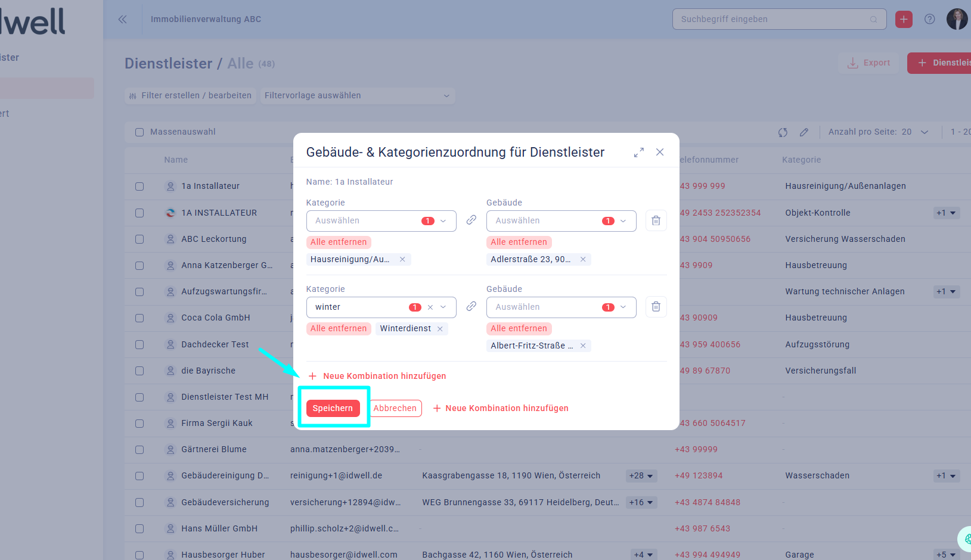971x560 pixels.
Task: Type in the Suchbegriff eingeben search field
Action: (x=773, y=19)
